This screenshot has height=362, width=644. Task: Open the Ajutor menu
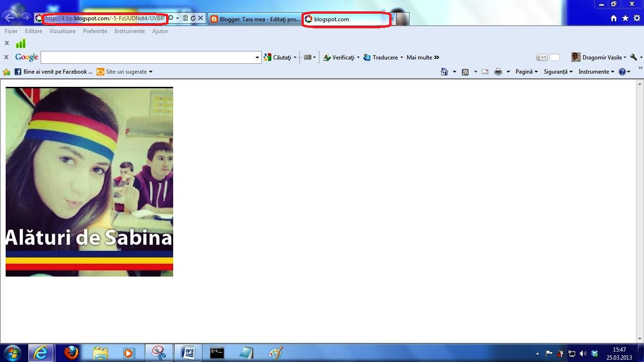pos(160,31)
